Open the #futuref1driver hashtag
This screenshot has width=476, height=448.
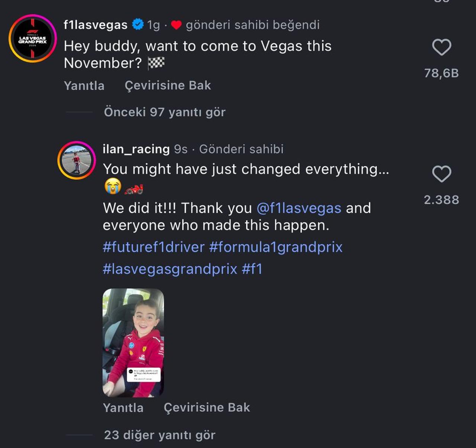pos(154,247)
